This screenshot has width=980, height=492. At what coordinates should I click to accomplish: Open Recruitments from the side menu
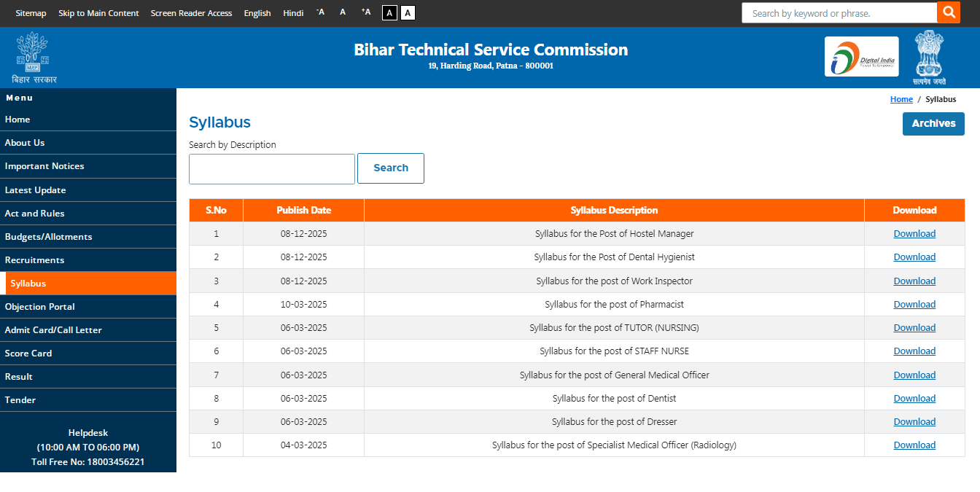coord(34,260)
